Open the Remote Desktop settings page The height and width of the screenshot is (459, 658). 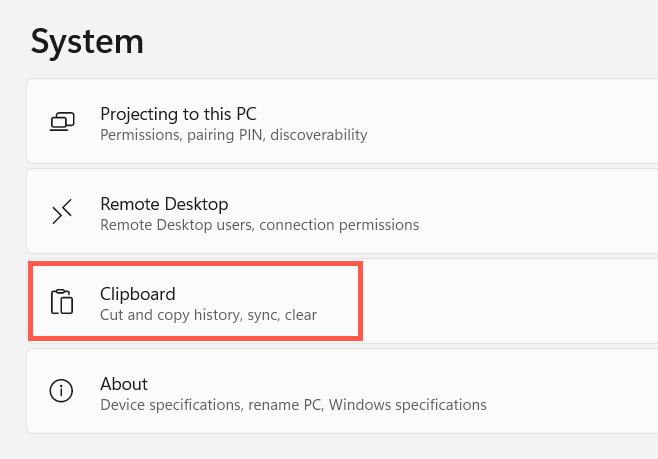click(x=164, y=203)
